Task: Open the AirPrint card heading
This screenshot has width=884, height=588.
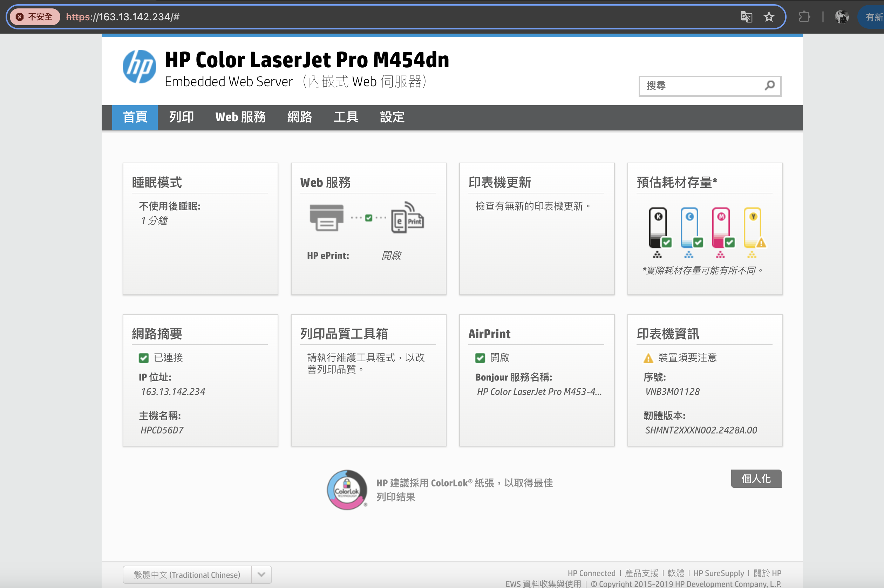Action: [x=489, y=334]
